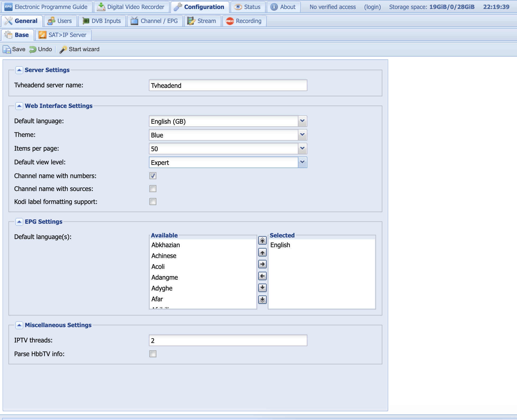Select Adyghe in Available languages list
This screenshot has height=420, width=517.
[162, 288]
